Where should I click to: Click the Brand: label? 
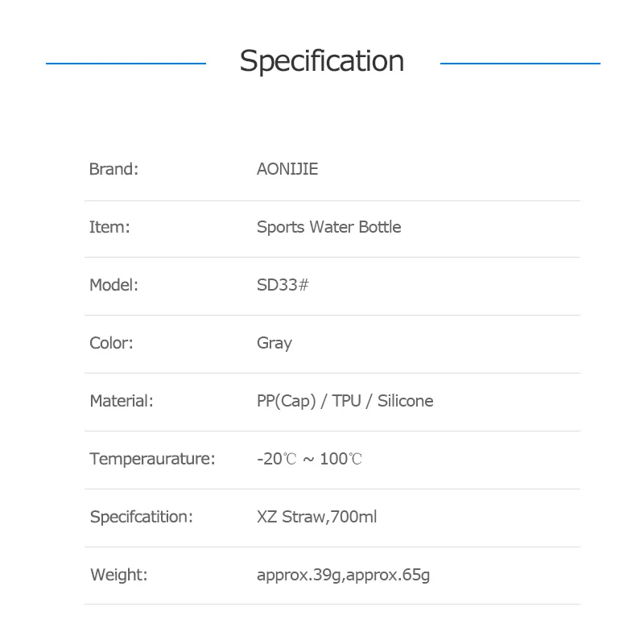coord(114,169)
